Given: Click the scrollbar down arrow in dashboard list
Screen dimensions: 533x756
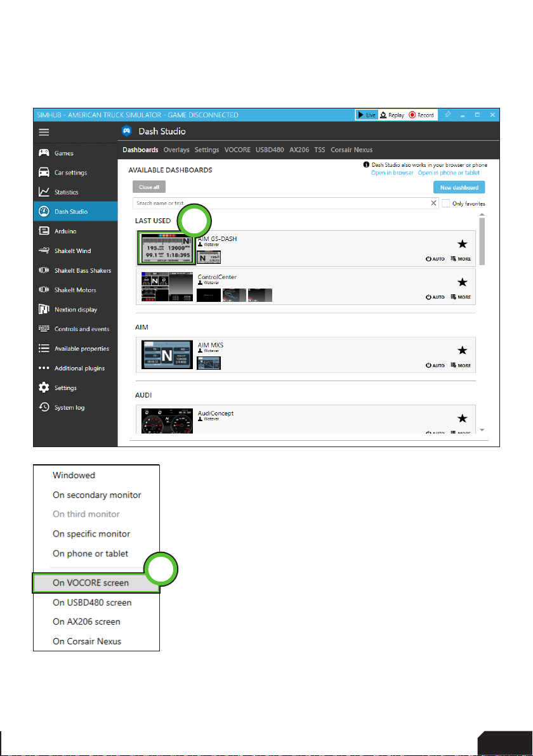Looking at the screenshot, I should click(x=482, y=430).
